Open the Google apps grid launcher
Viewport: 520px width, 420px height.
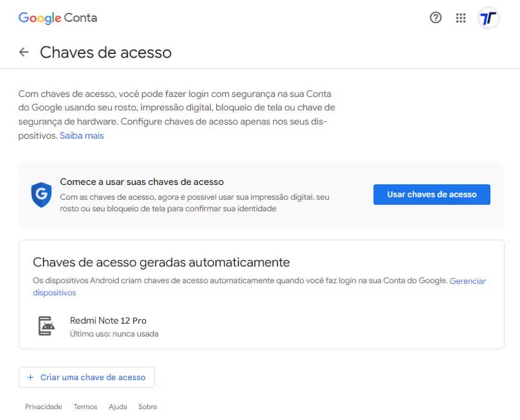pyautogui.click(x=461, y=18)
